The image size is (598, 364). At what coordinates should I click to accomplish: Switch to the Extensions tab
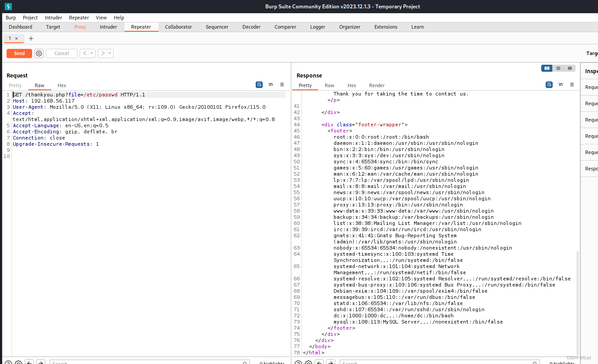tap(386, 27)
